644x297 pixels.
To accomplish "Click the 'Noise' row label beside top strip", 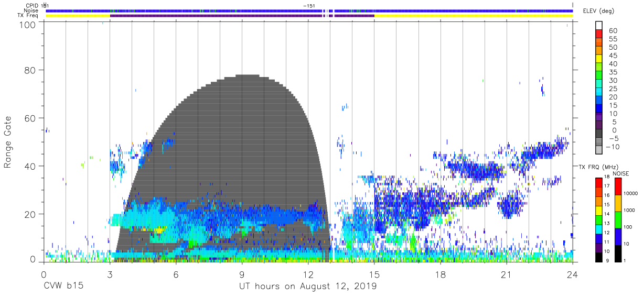I will 31,10.
